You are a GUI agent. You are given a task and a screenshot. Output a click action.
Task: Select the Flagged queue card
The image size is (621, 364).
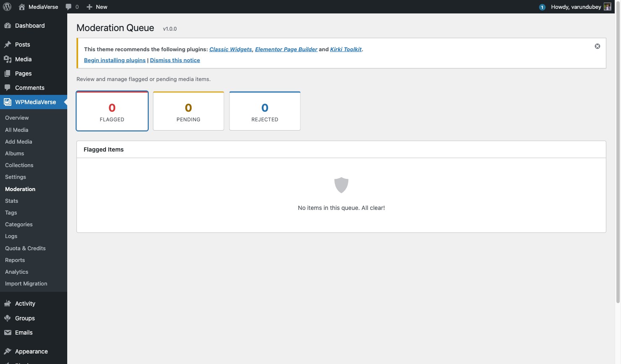(x=112, y=111)
